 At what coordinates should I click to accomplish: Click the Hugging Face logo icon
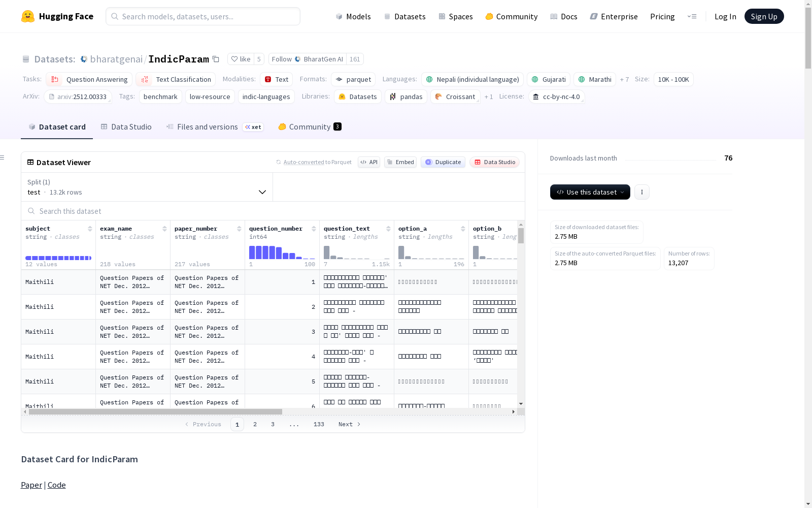pos(28,16)
